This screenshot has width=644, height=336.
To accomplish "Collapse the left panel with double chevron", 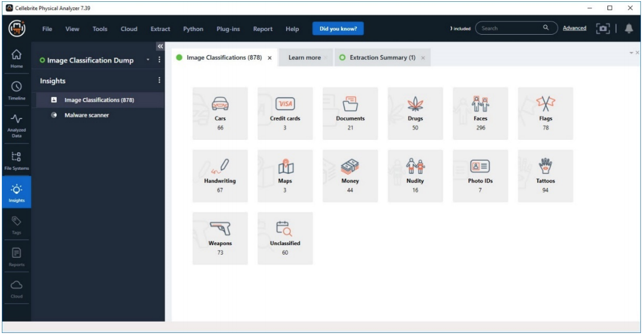I will point(160,47).
